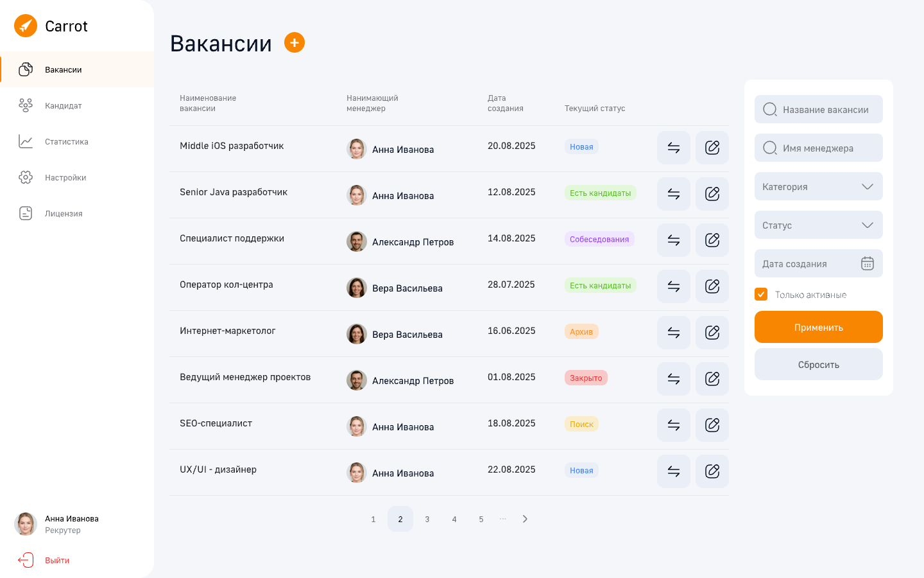Screen dimensions: 924x578
Task: Open the Лицензия section
Action: pyautogui.click(x=77, y=213)
